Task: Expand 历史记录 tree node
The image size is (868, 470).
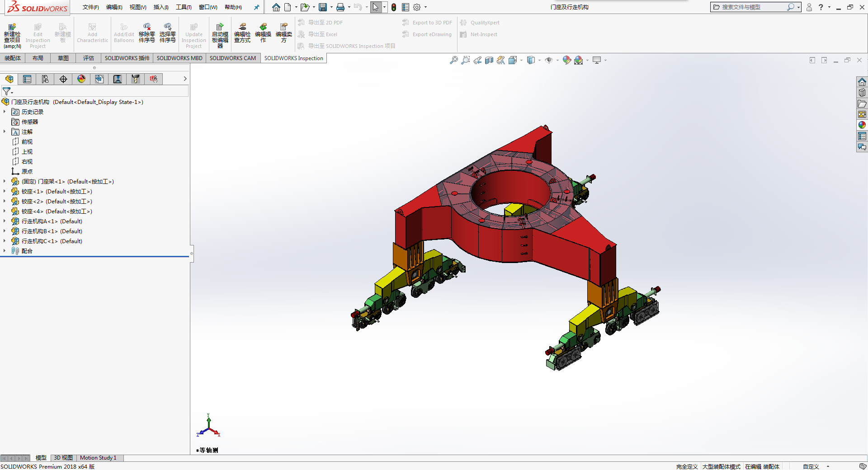Action: pos(5,112)
